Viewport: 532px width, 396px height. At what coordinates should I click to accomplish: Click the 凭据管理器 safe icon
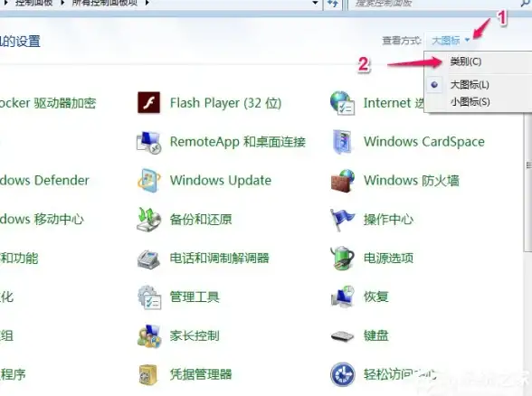[x=148, y=374]
